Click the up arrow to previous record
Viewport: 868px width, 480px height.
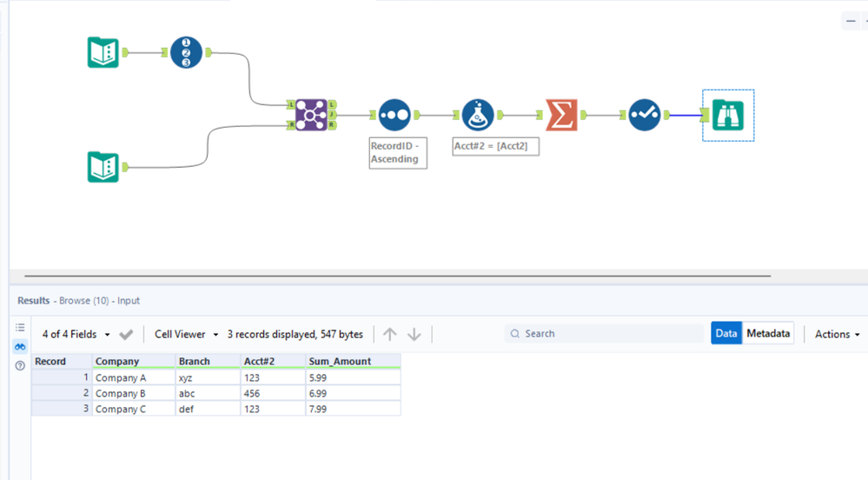point(390,334)
